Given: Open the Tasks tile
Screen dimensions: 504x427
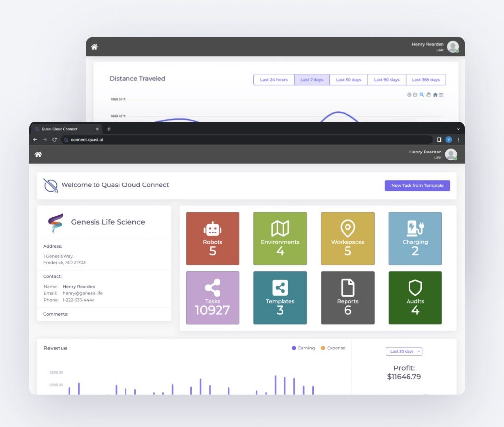Looking at the screenshot, I should click(213, 298).
